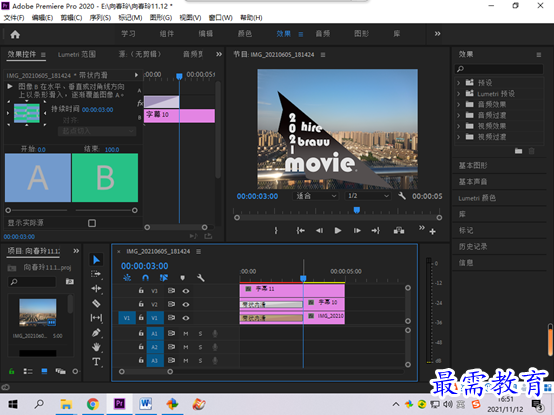
Task: Step back one frame
Action: (319, 231)
